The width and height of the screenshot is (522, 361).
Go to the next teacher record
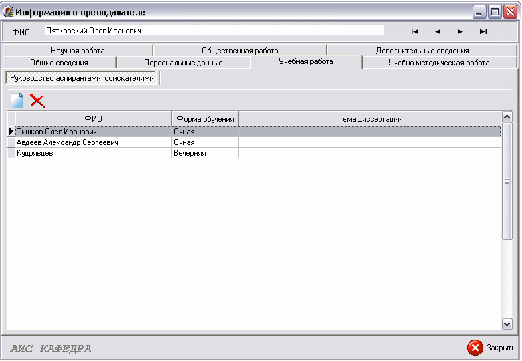pos(460,31)
